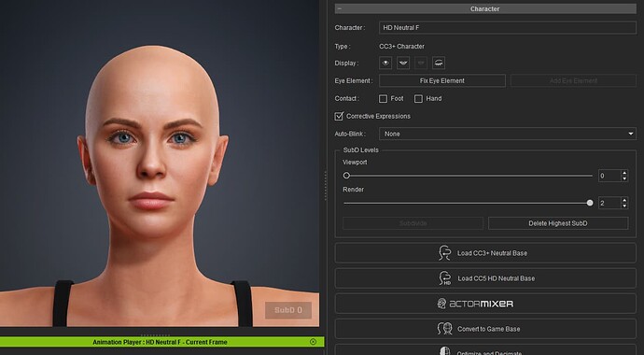644x355 pixels.
Task: Click the dimmed tongue display icon
Action: pos(421,63)
